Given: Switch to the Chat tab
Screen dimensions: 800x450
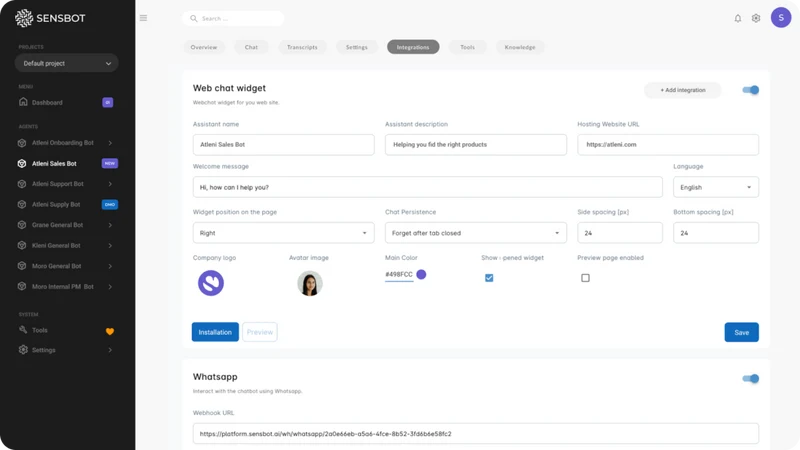Looking at the screenshot, I should (251, 47).
